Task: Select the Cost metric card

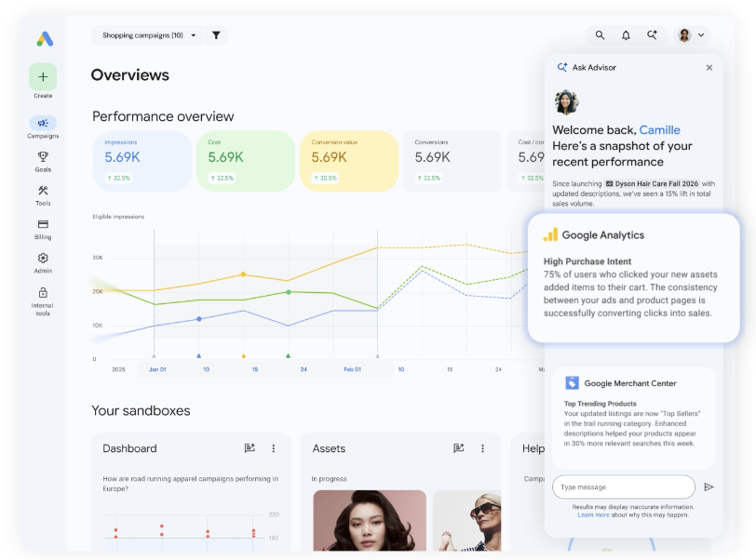Action: 246,161
